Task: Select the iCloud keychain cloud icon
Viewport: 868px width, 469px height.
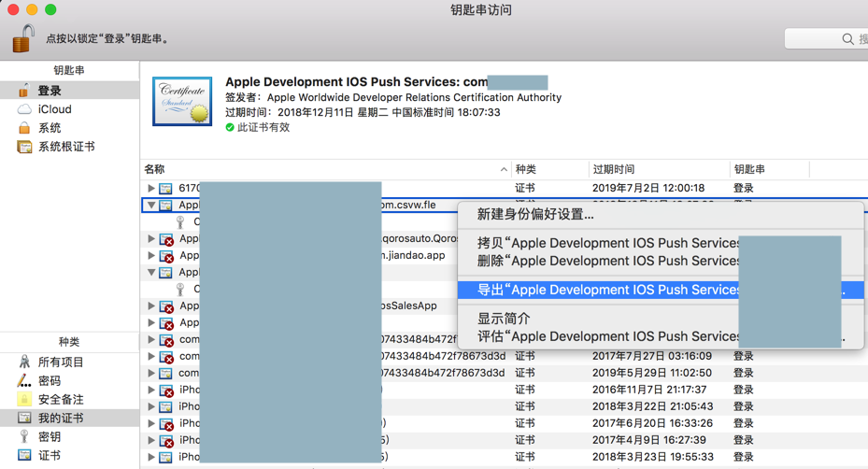Action: (24, 109)
